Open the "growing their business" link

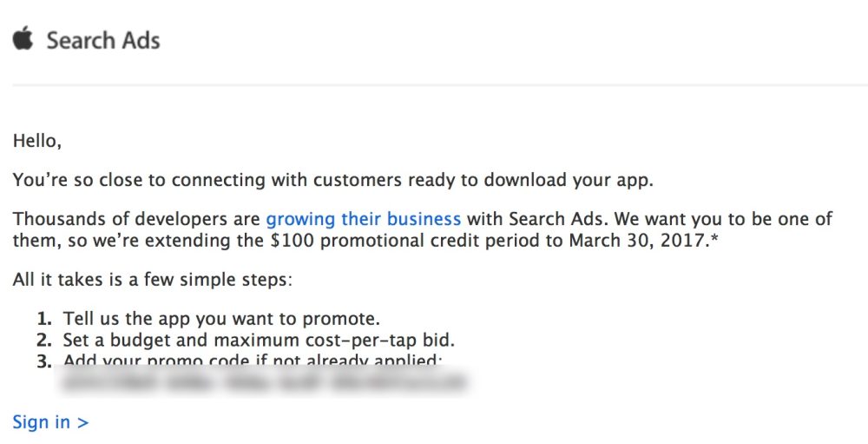click(x=363, y=218)
